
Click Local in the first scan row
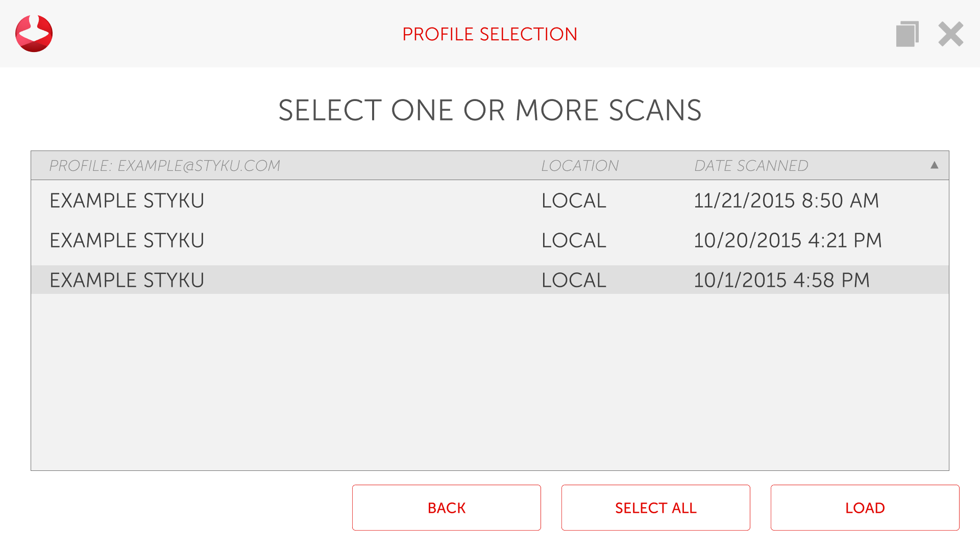tap(574, 201)
